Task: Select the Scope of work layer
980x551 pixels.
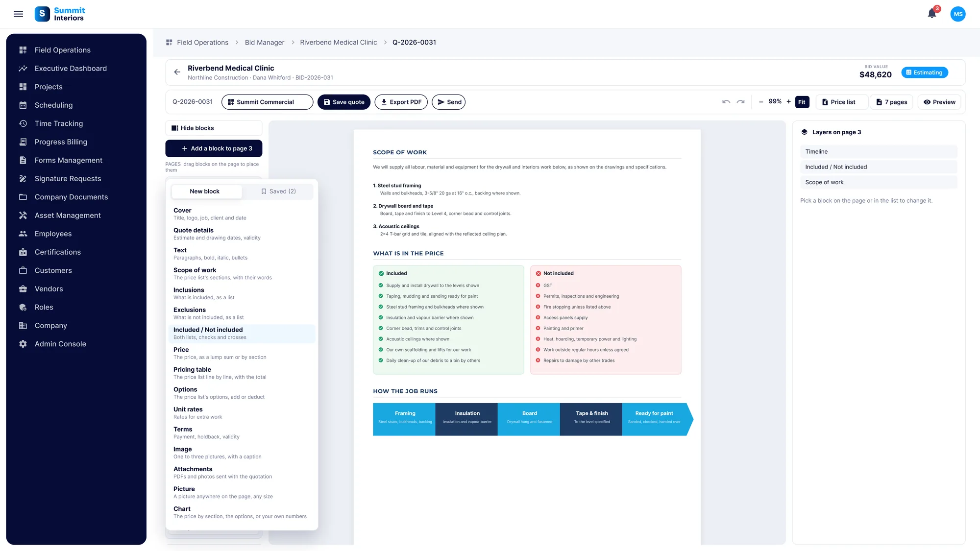Action: (879, 182)
